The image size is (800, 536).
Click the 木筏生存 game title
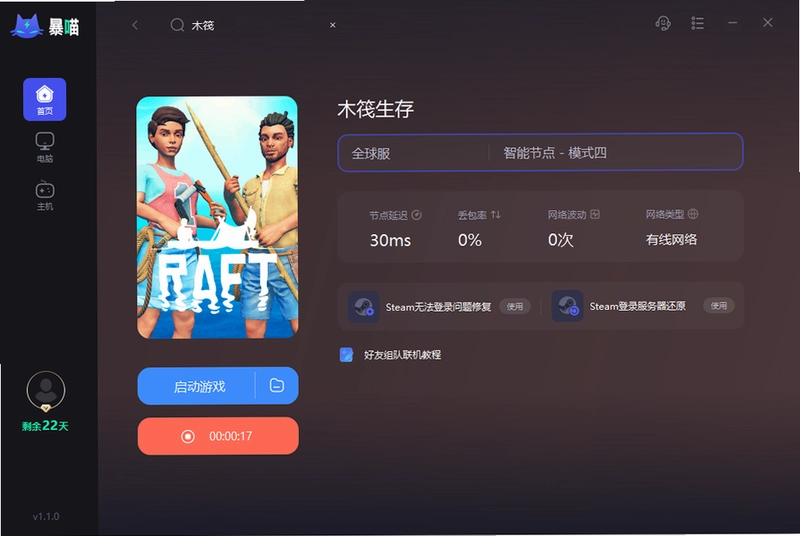376,109
